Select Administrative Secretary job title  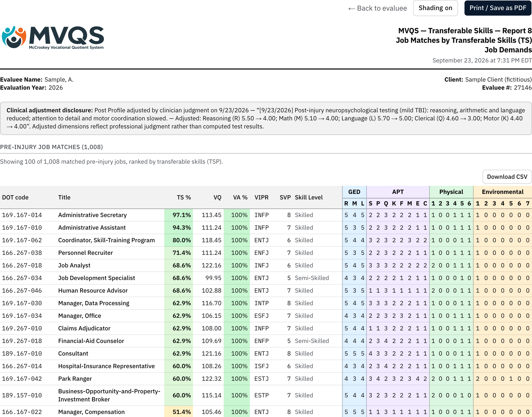click(x=92, y=215)
